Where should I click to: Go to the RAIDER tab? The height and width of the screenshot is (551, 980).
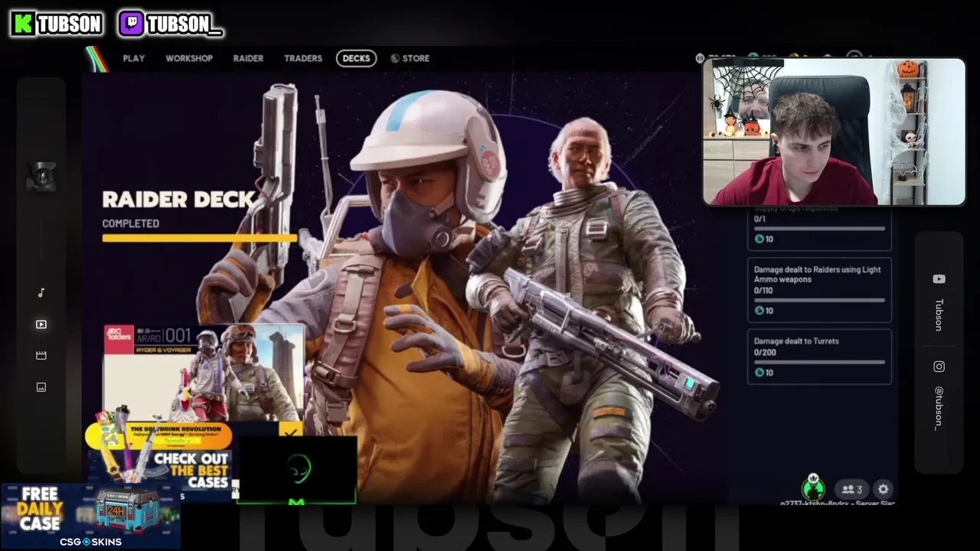[x=248, y=58]
